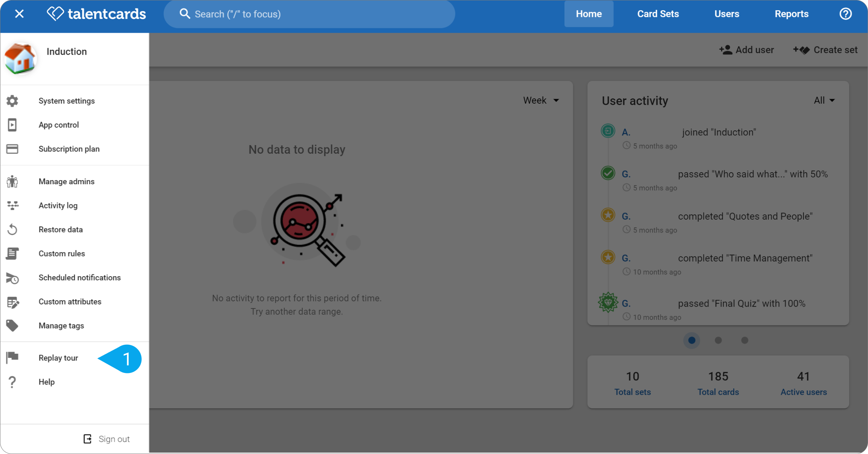The height and width of the screenshot is (454, 868).
Task: Click the Create set button
Action: point(825,50)
